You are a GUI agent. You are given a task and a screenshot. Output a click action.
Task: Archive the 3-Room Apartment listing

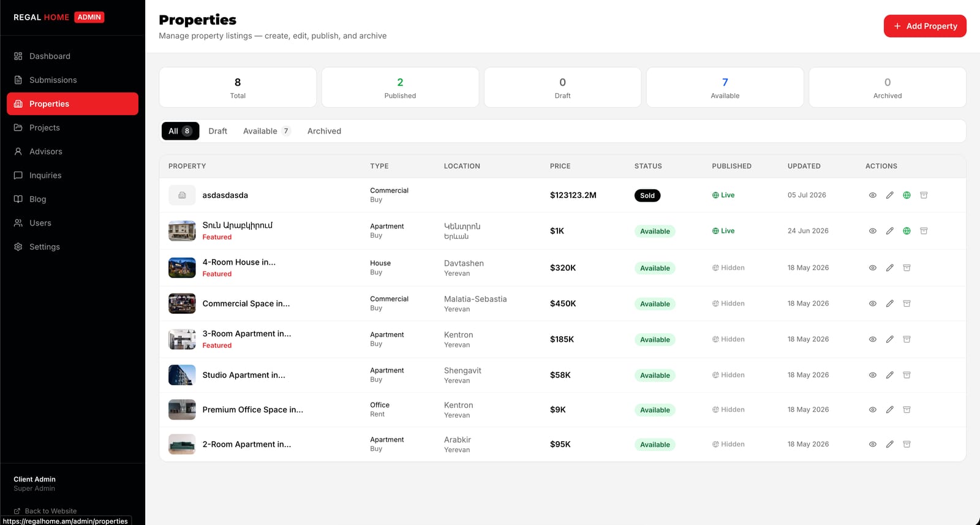point(907,339)
